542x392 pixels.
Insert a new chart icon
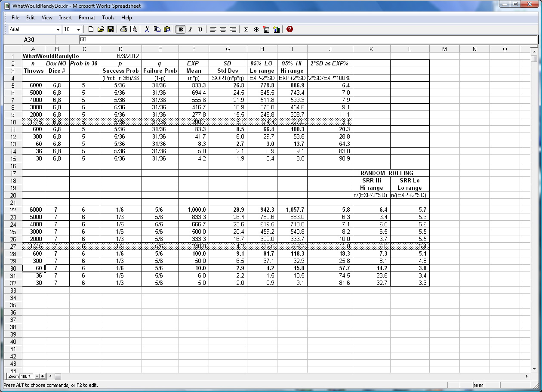click(276, 29)
